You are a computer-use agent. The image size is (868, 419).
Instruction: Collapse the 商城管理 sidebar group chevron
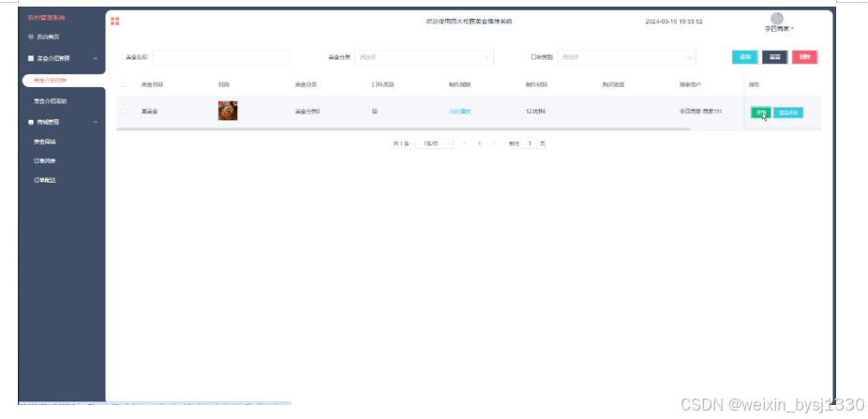pyautogui.click(x=96, y=122)
